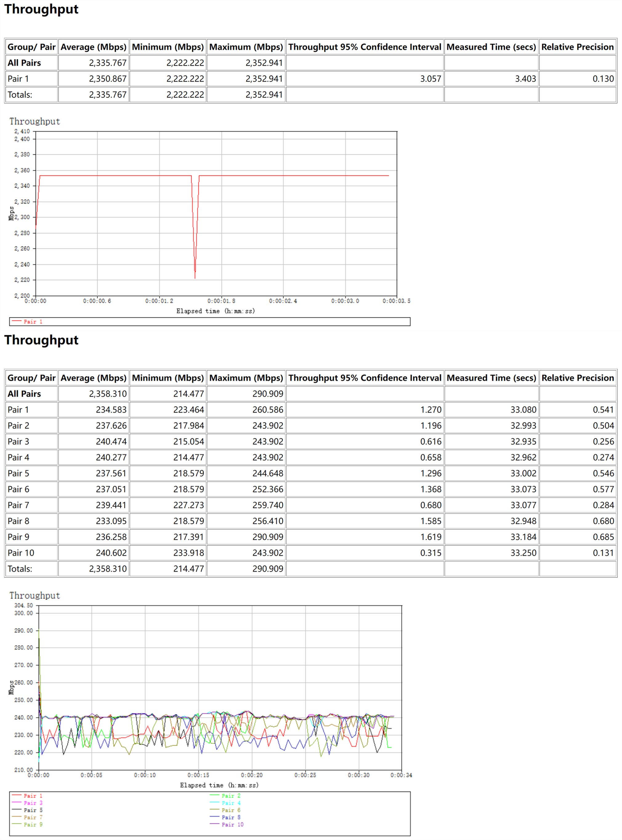Click the 0:00:20 elapsed time axis label
This screenshot has width=622, height=840.
point(252,775)
